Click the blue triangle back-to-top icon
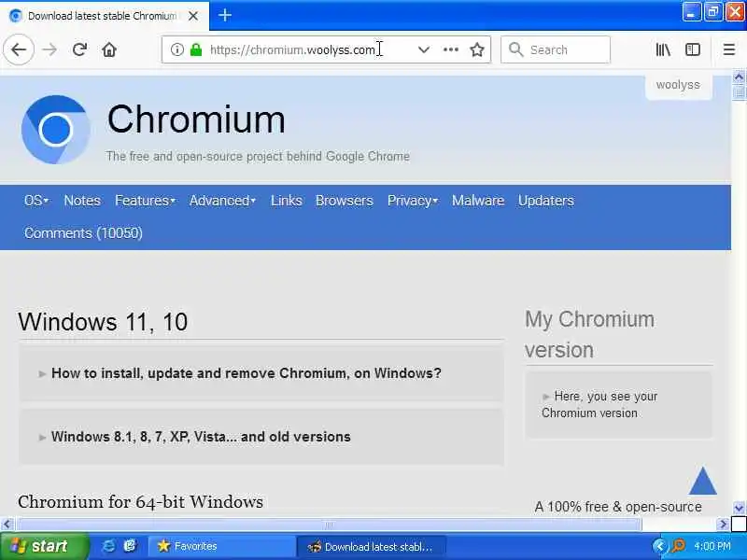The height and width of the screenshot is (560, 747). click(x=702, y=481)
